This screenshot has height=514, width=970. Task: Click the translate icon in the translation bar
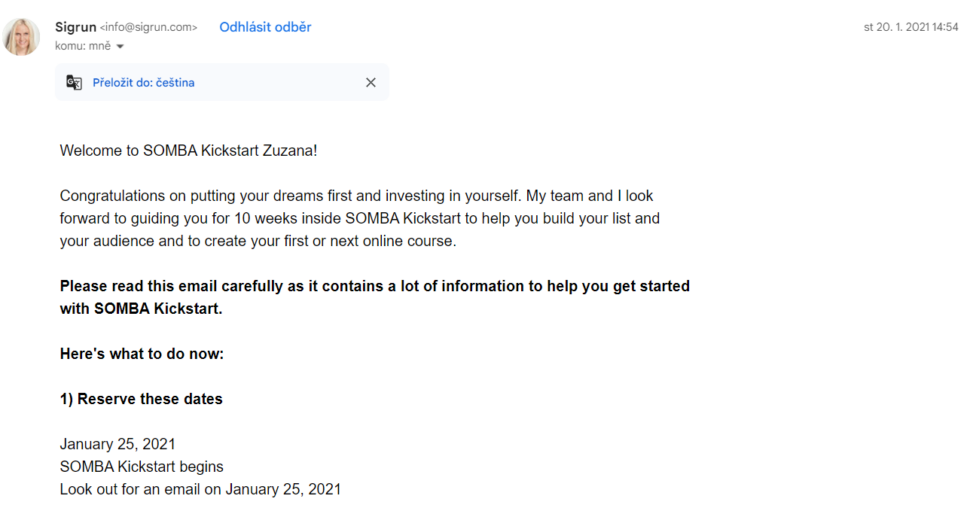click(74, 83)
